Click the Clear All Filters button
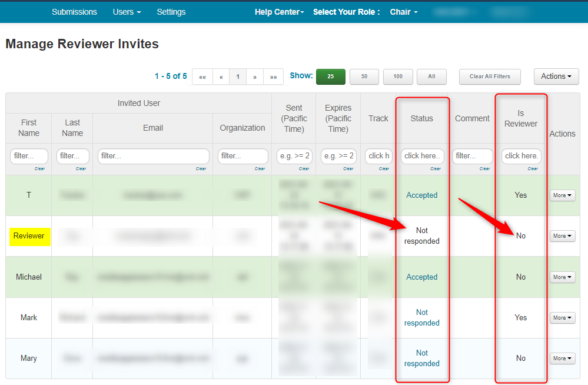Viewport: 588px width, 385px height. [490, 77]
